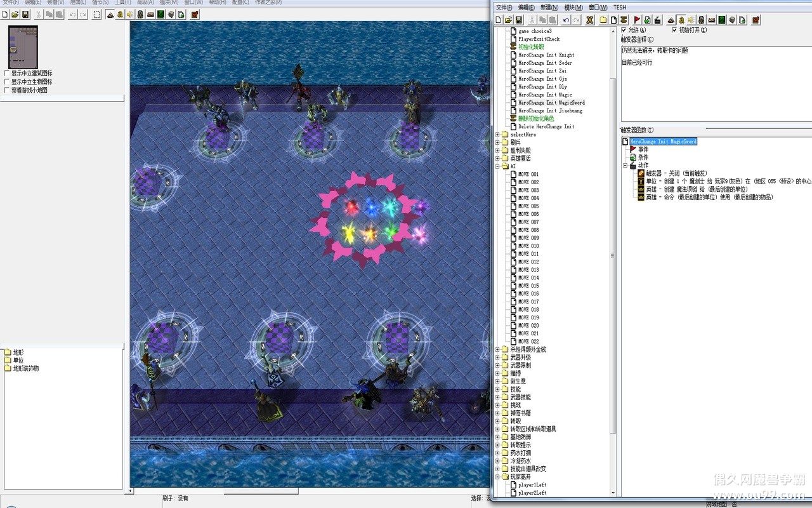
Task: Collapse the 动作 actions node
Action: [625, 166]
